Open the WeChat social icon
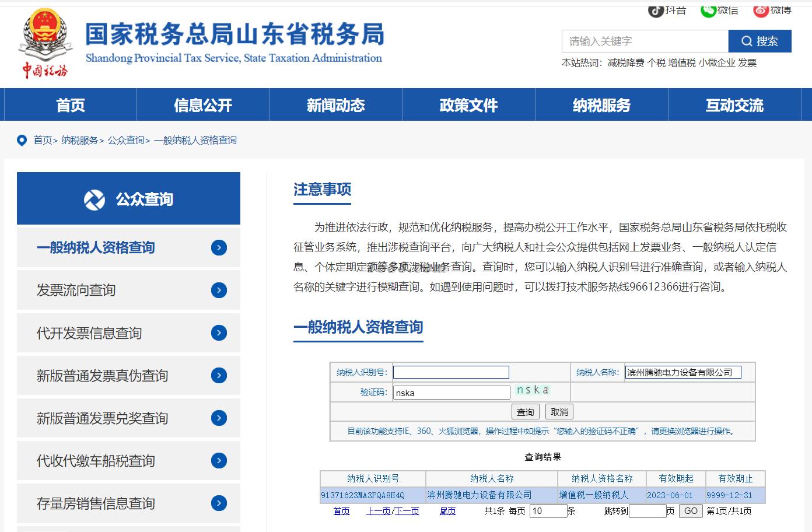 pyautogui.click(x=708, y=10)
